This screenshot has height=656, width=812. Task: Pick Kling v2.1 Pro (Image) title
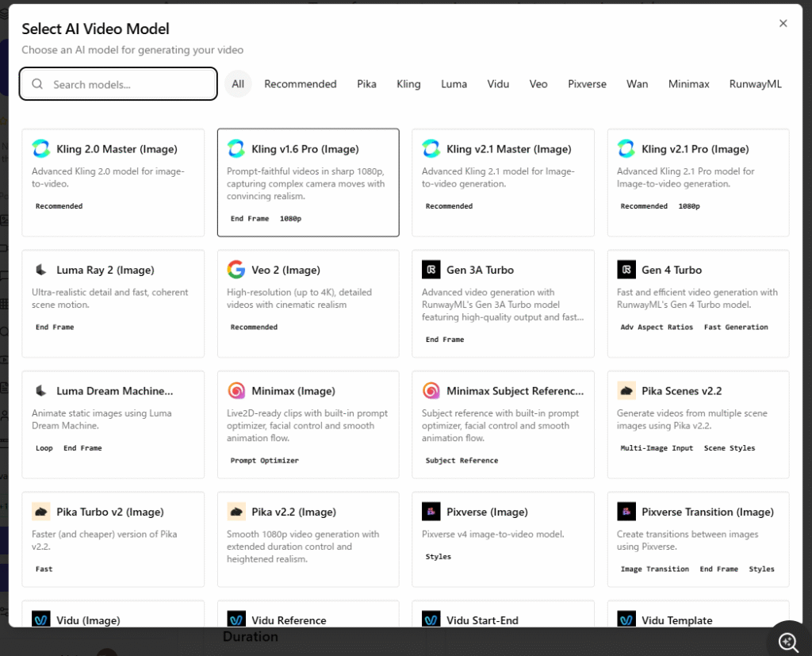[695, 149]
